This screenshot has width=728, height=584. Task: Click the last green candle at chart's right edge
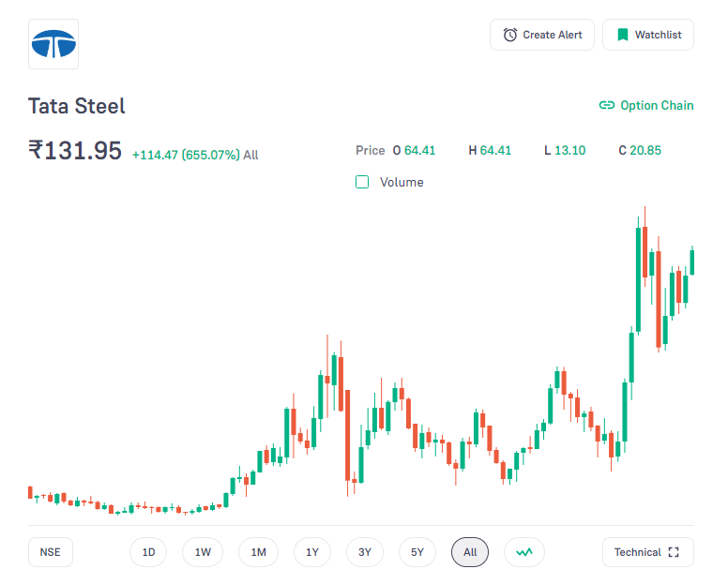[691, 262]
